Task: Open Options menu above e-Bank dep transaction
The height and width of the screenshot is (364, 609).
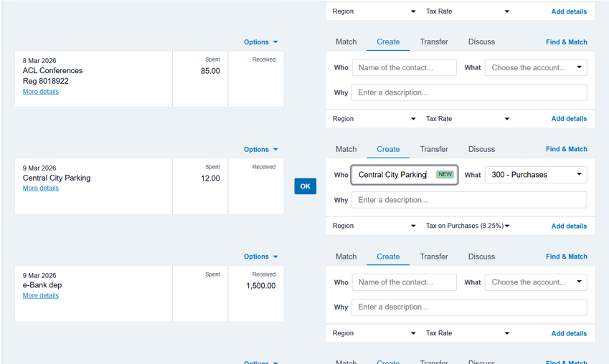Action: tap(260, 257)
